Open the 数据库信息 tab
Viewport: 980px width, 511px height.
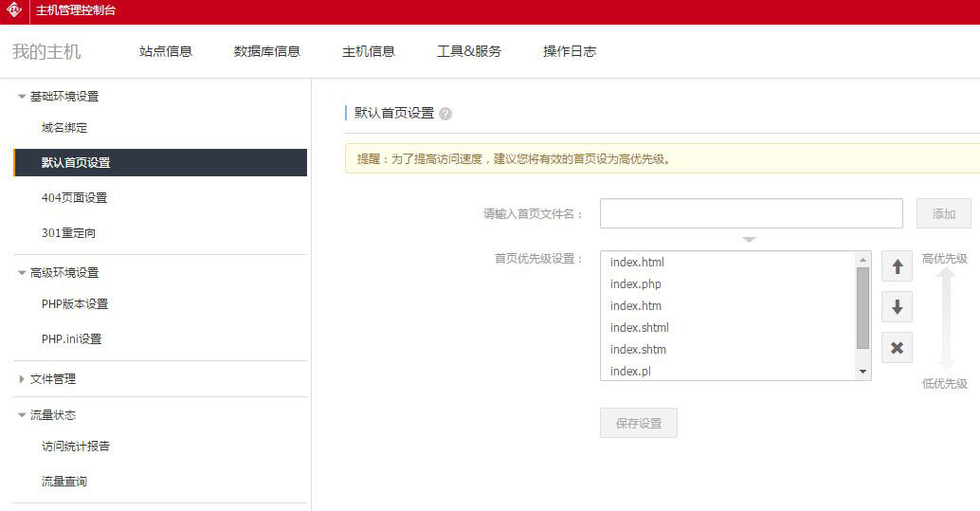(267, 51)
